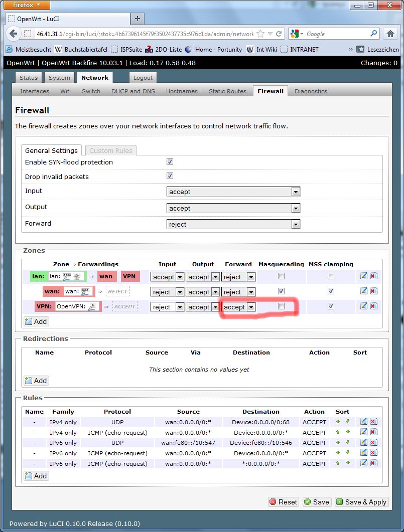
Task: Move the IPv4 UDP rule down
Action: pyautogui.click(x=346, y=422)
